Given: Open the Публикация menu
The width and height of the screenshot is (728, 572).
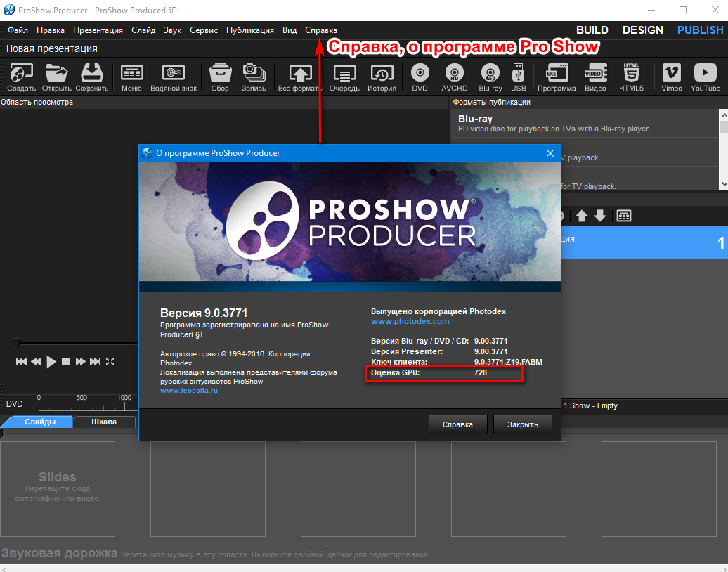Looking at the screenshot, I should [250, 30].
